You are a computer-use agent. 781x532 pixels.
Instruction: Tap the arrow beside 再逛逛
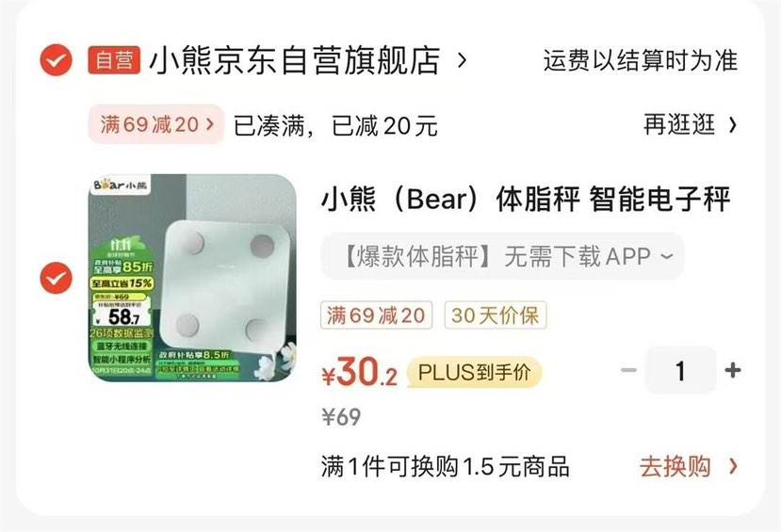coord(732,124)
